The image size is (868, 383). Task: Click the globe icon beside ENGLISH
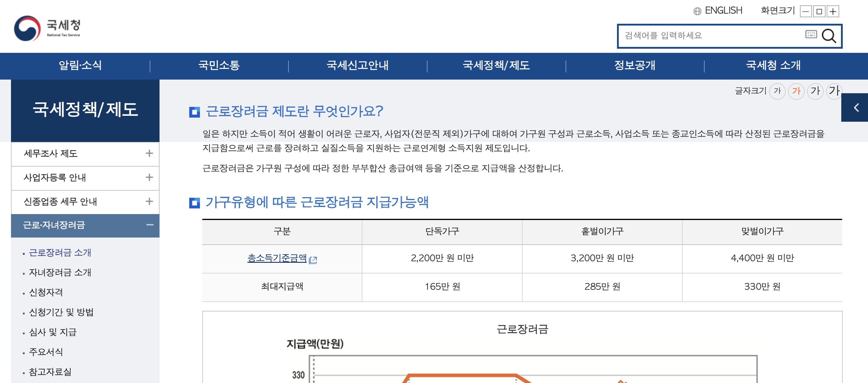(697, 11)
